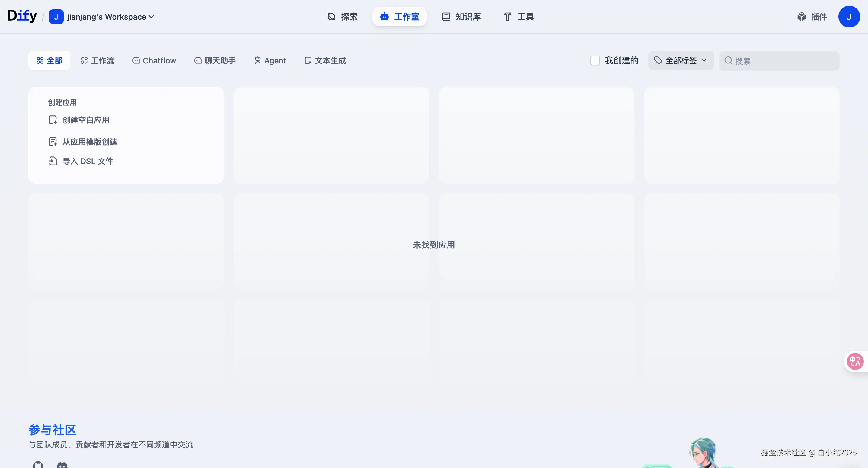Viewport: 868px width, 468px height.
Task: Toggle the 我创建的 checkbox
Action: tap(595, 61)
